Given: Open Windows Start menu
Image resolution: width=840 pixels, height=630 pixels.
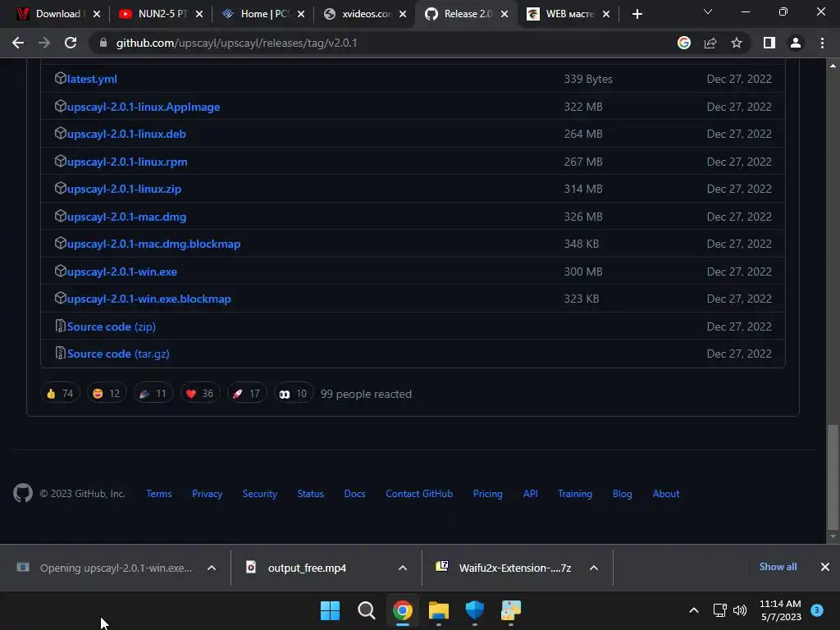Looking at the screenshot, I should click(x=330, y=610).
